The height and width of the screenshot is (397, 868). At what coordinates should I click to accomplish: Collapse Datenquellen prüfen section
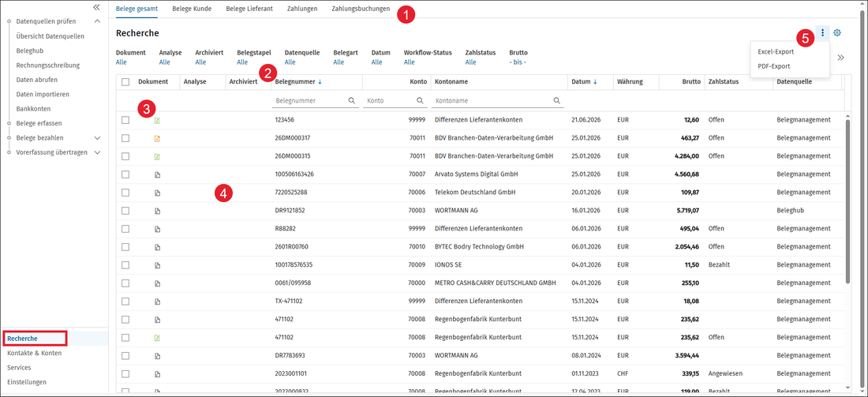pyautogui.click(x=97, y=21)
